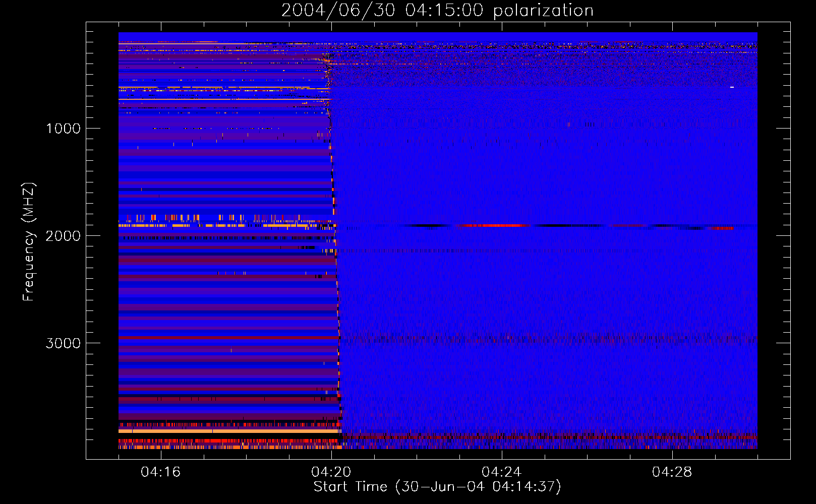
Task: Select the 2000 frequency tick label
Action: [63, 236]
